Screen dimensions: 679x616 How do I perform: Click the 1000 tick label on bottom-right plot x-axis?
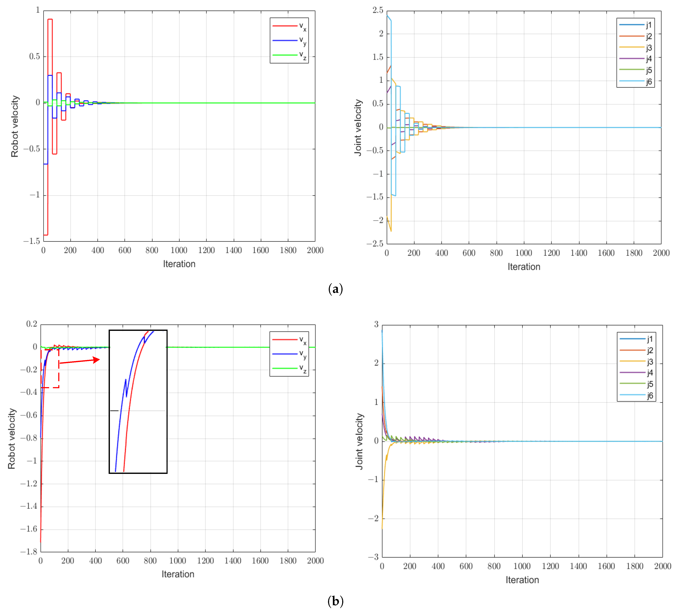coord(522,566)
